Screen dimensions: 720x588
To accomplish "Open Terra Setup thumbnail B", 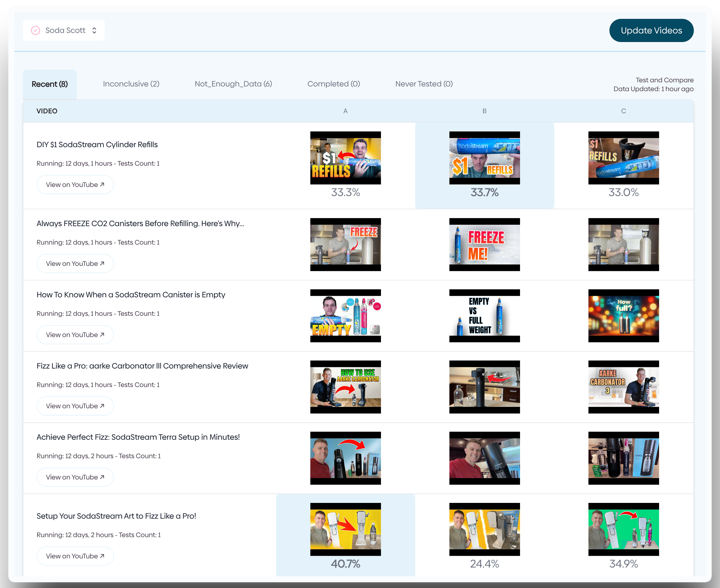I will 484,458.
